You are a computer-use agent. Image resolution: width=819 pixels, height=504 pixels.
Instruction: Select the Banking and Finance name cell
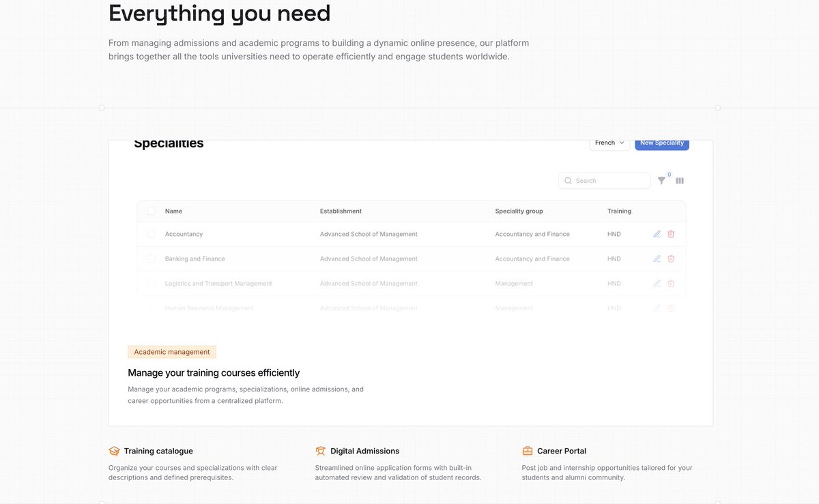click(195, 258)
